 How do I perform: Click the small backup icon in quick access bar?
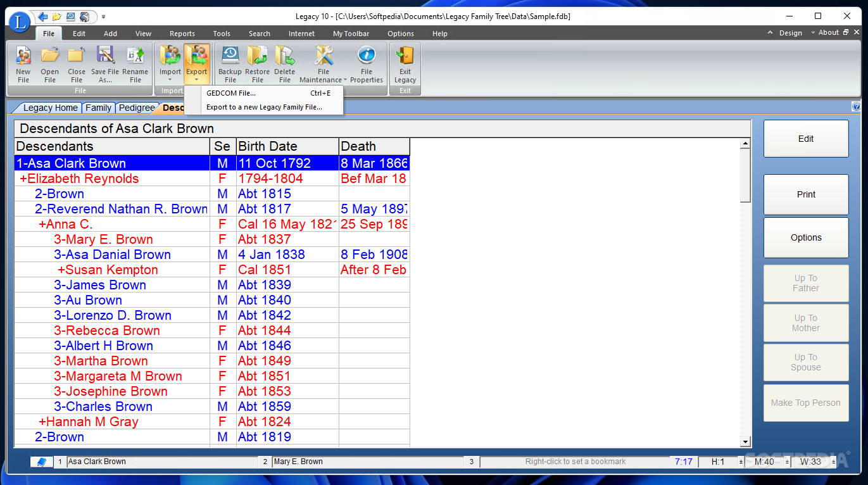(71, 16)
